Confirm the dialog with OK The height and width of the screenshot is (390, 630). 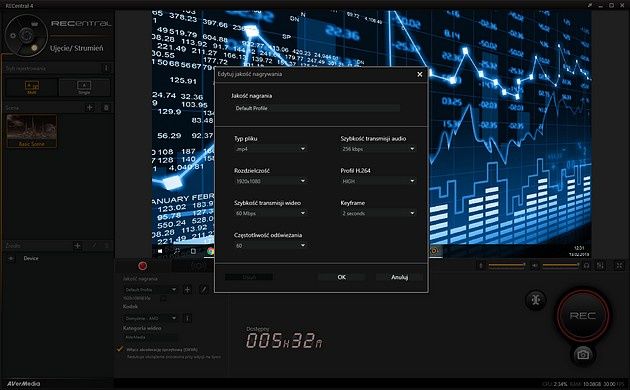click(x=342, y=277)
